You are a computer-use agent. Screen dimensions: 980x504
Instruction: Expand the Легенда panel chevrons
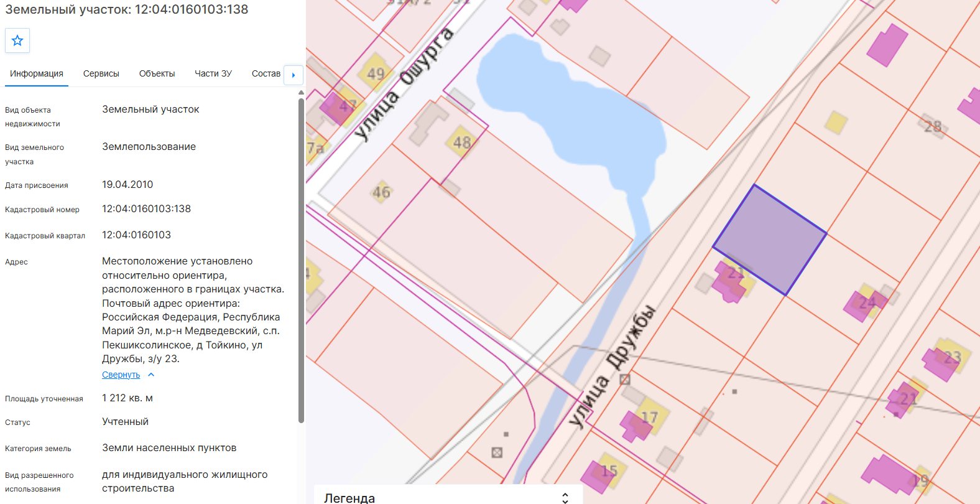[x=565, y=497]
